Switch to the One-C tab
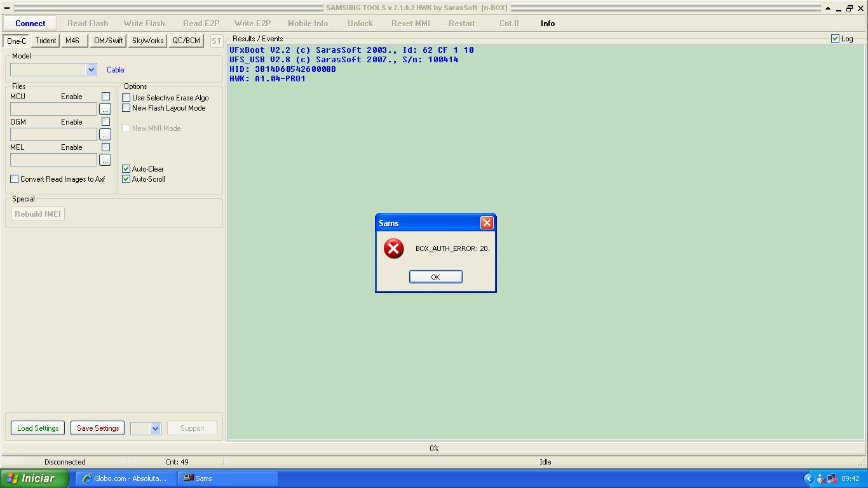The image size is (868, 488). (x=17, y=41)
